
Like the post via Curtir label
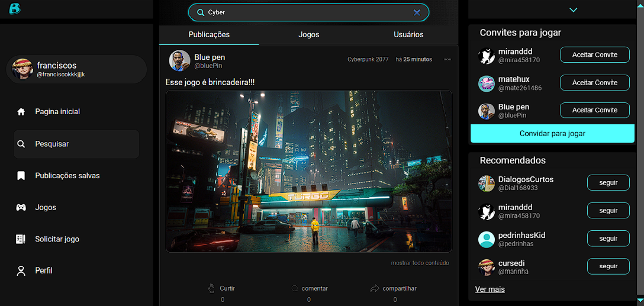227,288
